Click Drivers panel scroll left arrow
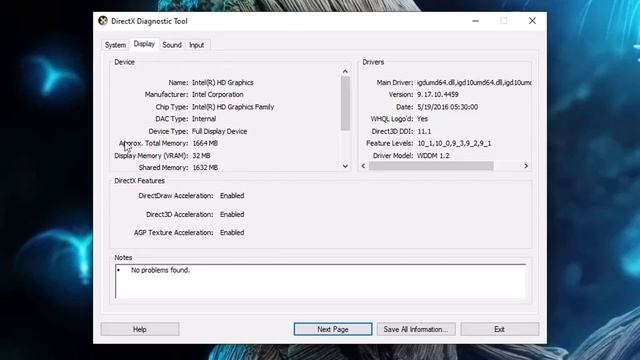The image size is (640, 360). pyautogui.click(x=363, y=166)
